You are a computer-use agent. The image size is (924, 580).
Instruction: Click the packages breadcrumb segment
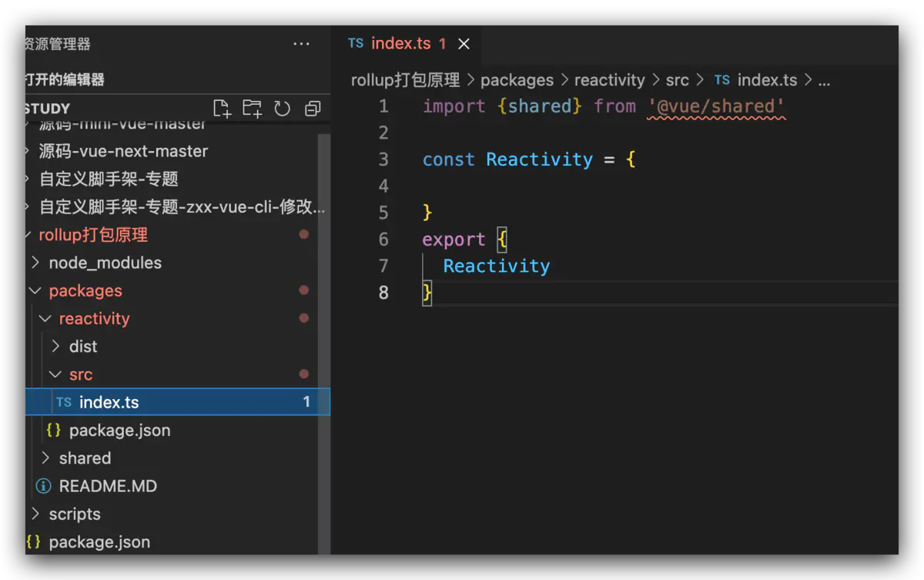click(517, 80)
